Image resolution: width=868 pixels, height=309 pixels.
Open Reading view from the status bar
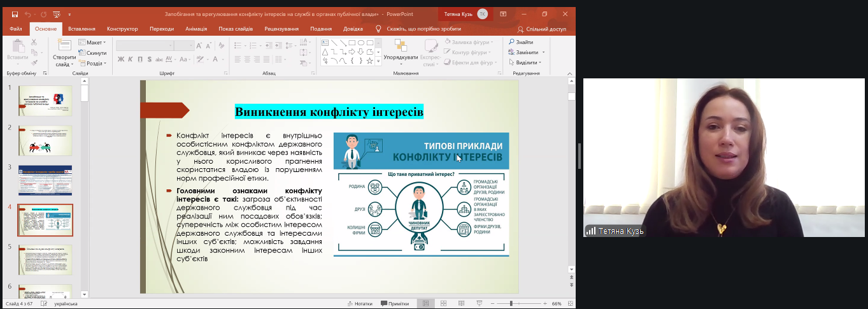point(460,303)
